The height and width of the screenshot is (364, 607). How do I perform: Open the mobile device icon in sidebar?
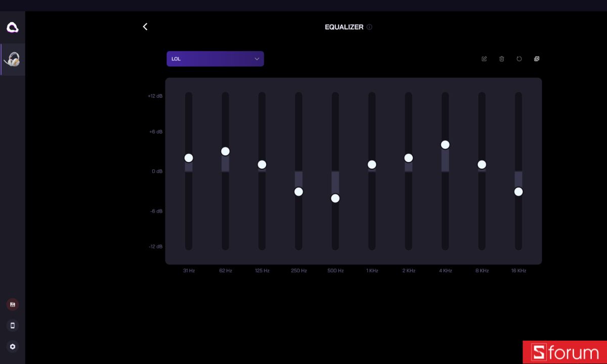(x=13, y=326)
